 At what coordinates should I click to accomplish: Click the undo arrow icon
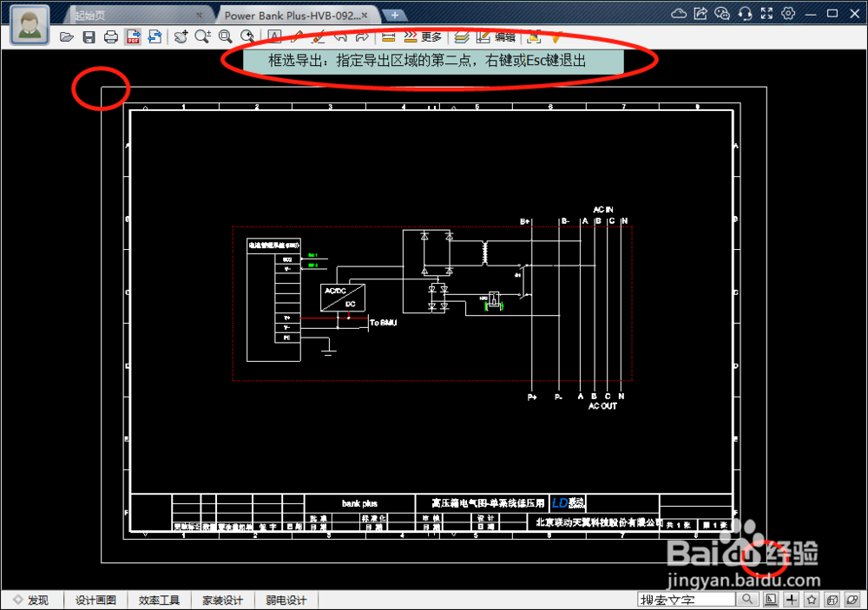[340, 37]
